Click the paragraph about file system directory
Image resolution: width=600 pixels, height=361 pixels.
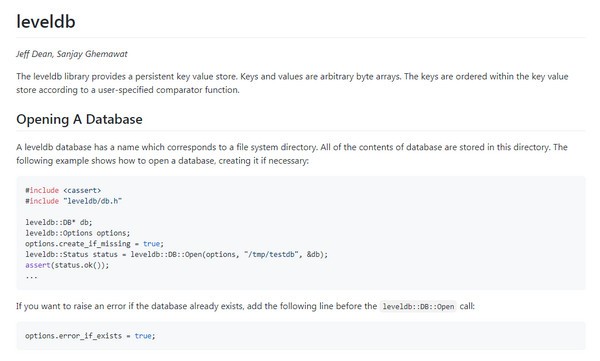[292, 154]
